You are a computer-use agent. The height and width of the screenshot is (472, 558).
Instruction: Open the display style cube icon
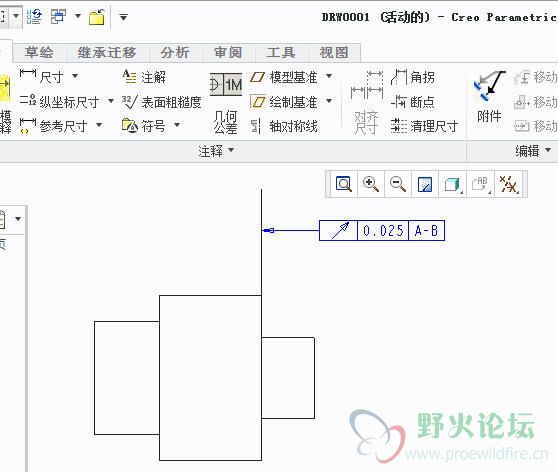(453, 184)
